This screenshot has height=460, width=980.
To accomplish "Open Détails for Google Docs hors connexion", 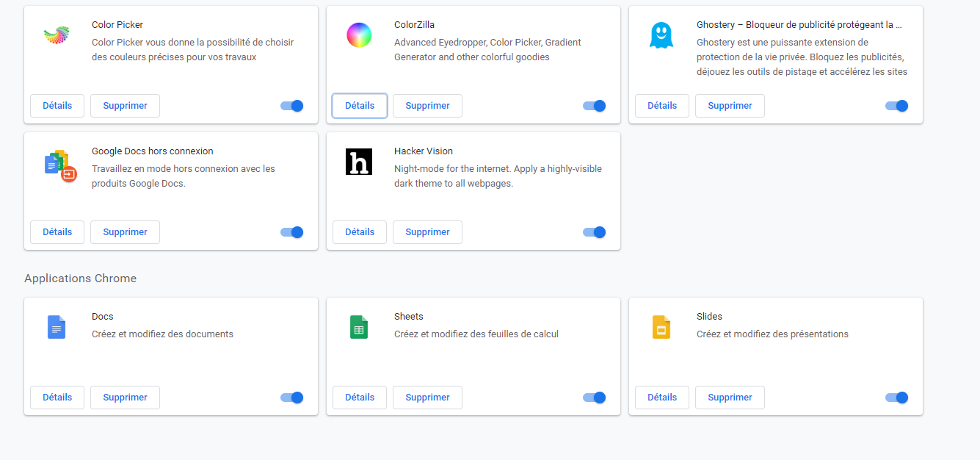I will tap(57, 232).
